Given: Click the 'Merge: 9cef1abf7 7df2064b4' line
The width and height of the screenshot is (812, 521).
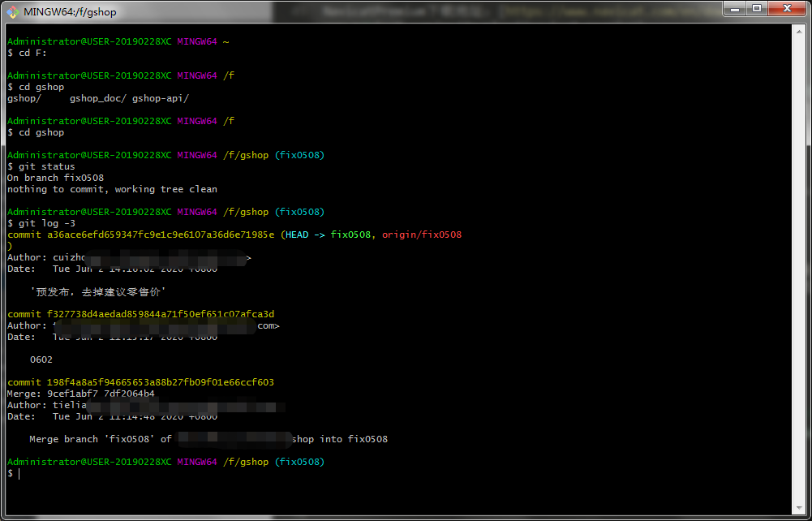Looking at the screenshot, I should point(81,394).
